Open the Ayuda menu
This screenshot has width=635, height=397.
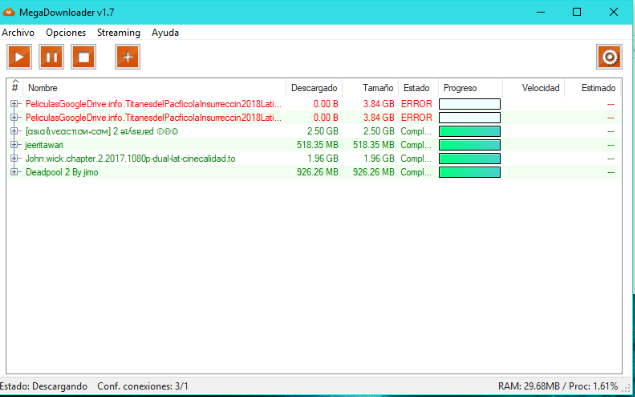pos(165,32)
